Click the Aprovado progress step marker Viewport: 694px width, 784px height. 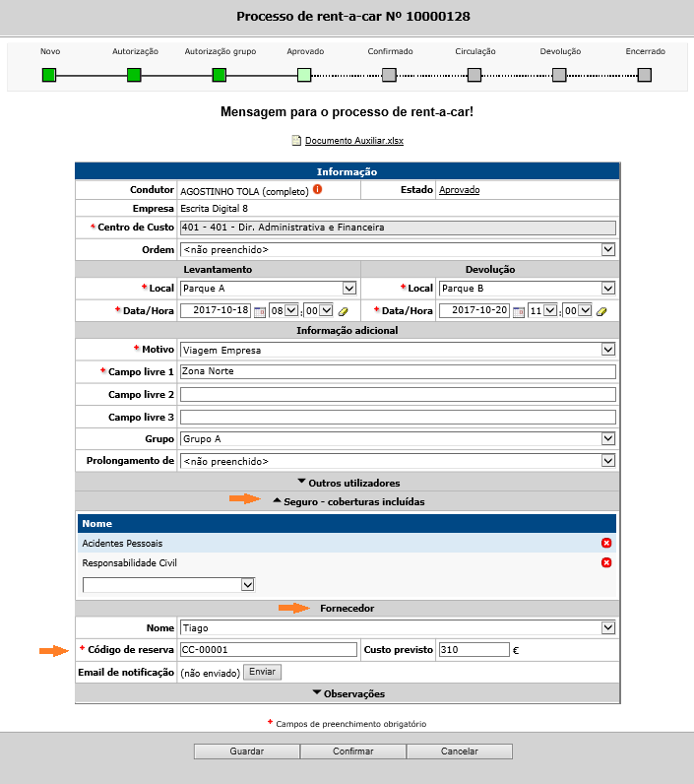[304, 76]
